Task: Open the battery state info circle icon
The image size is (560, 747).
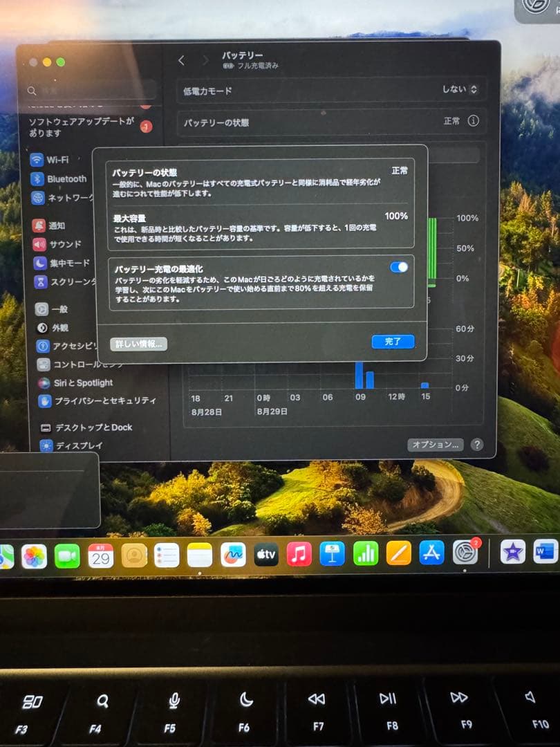Action: coord(474,121)
